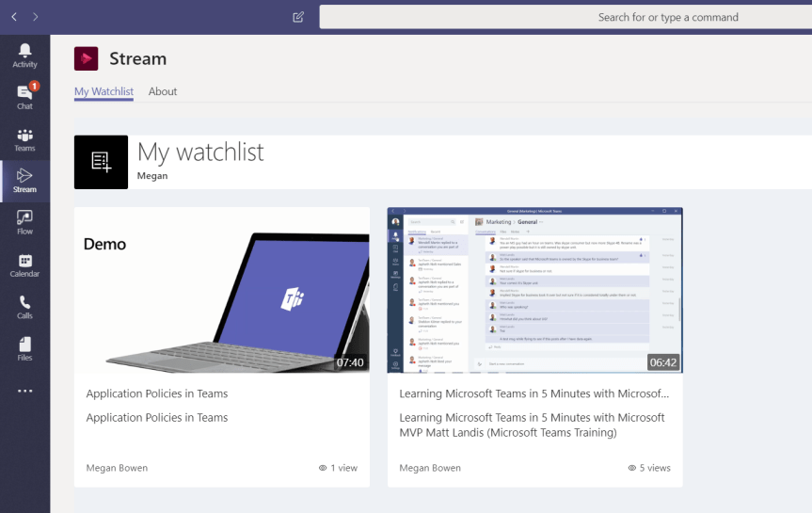Navigate forward with the right arrow
Screen dimensions: 812x513
(x=35, y=17)
